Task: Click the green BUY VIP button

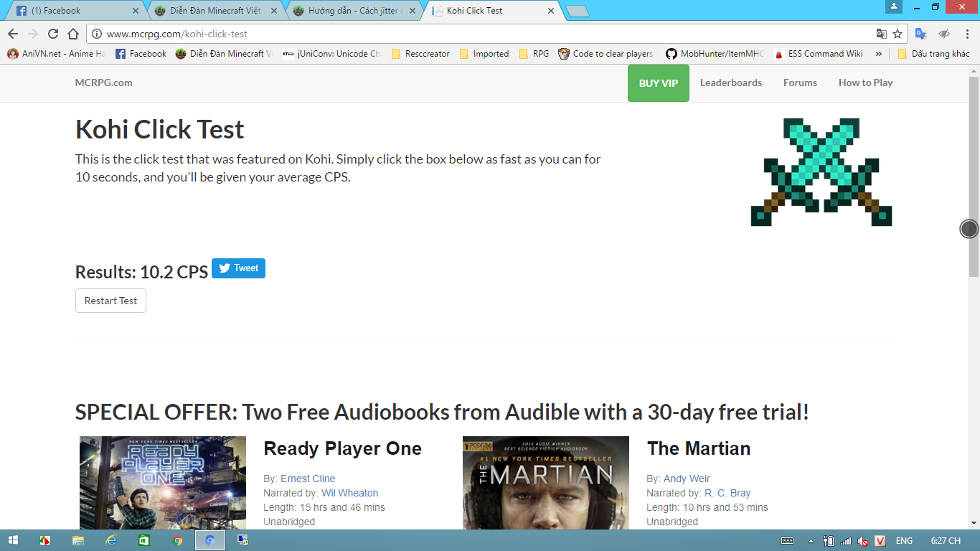Action: 659,83
